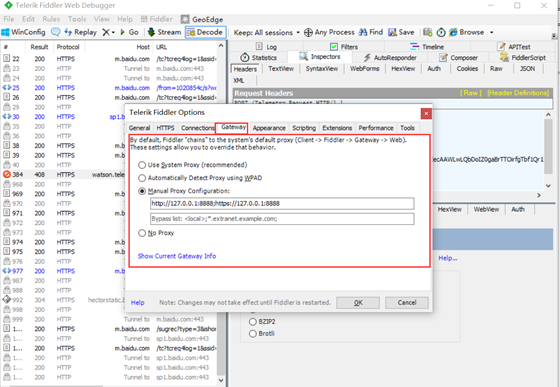Open the File menu
Image resolution: width=560 pixels, height=387 pixels.
point(9,19)
